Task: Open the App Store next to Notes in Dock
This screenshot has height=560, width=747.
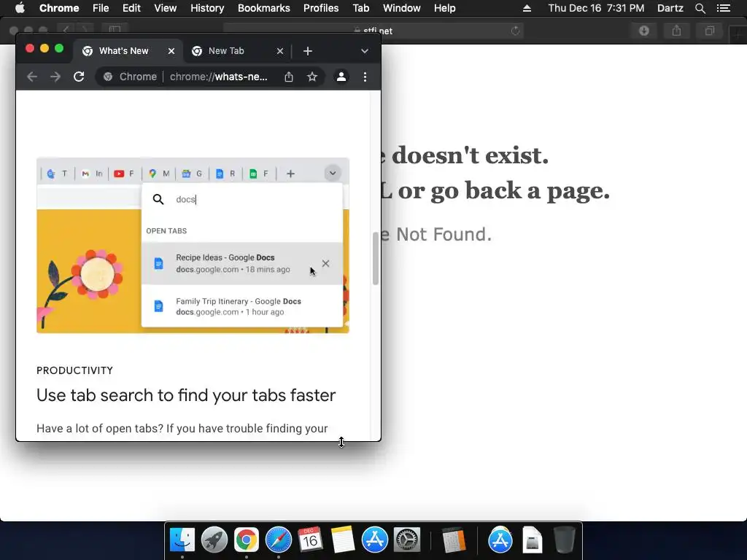Action: click(374, 540)
